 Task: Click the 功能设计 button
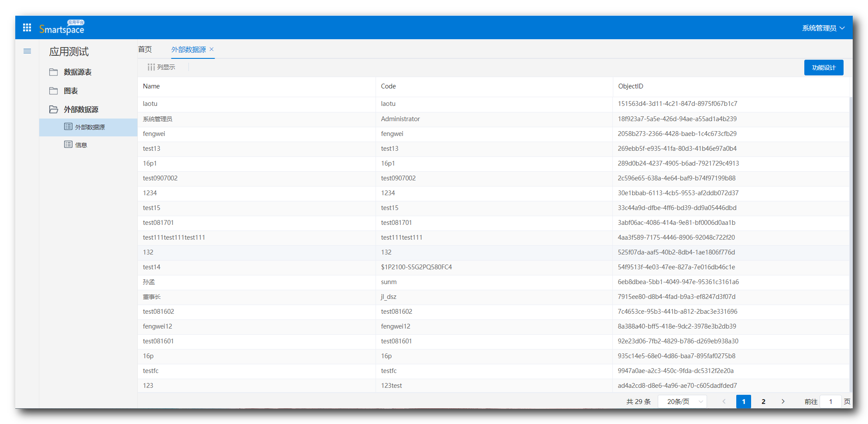pos(824,68)
